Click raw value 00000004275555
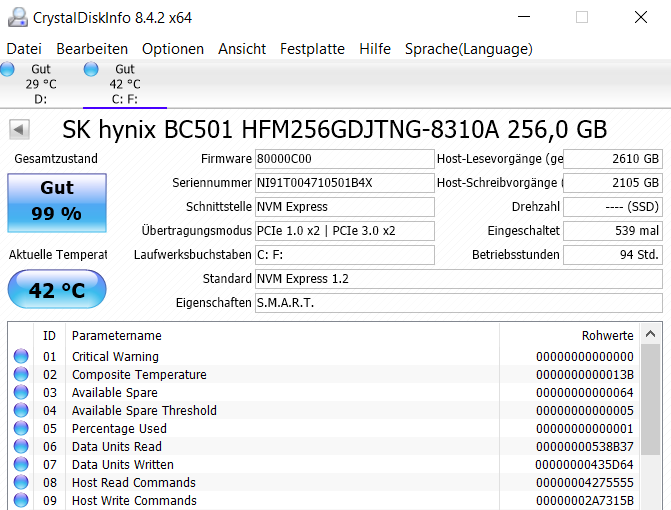Screen dimensions: 671x510 click(x=585, y=482)
